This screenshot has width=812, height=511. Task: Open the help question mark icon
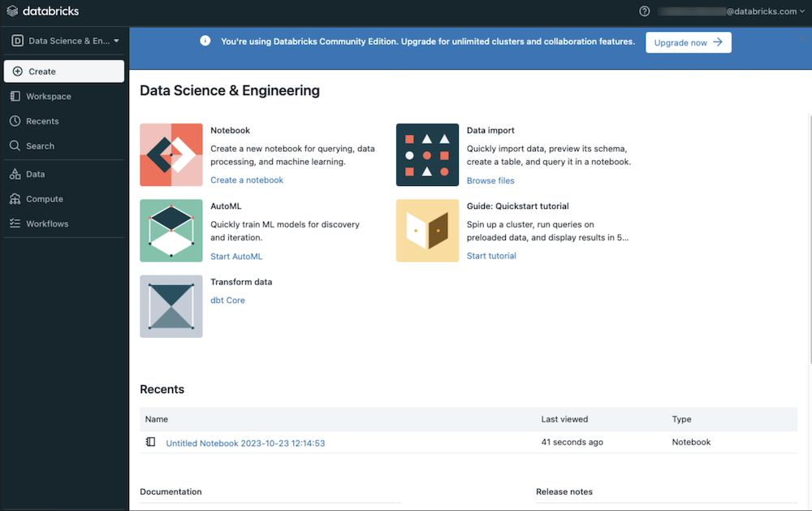tap(644, 11)
